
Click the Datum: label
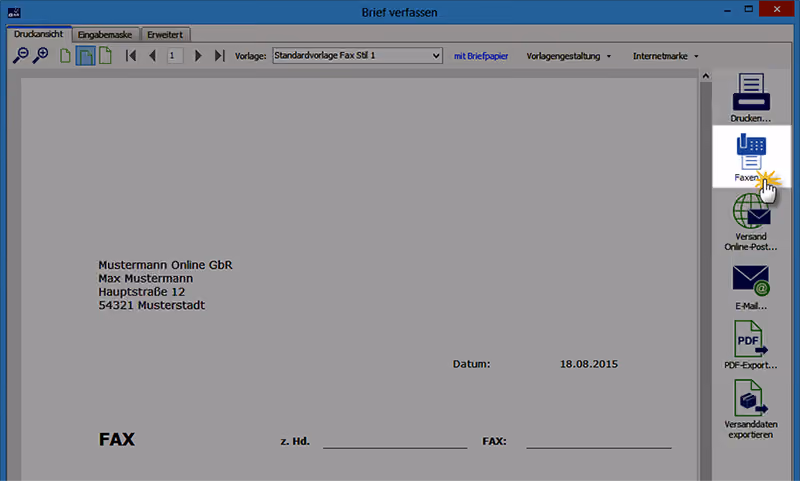click(471, 364)
